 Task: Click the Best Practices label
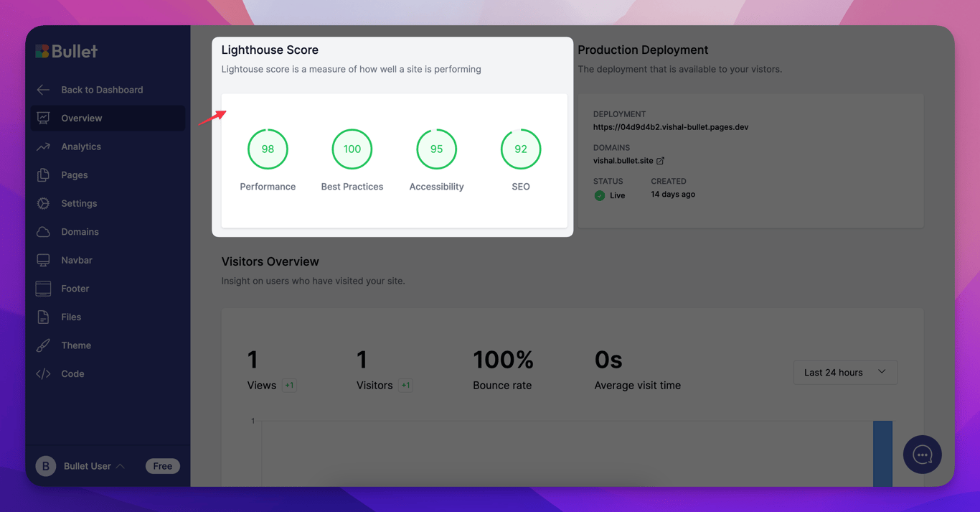pos(352,187)
